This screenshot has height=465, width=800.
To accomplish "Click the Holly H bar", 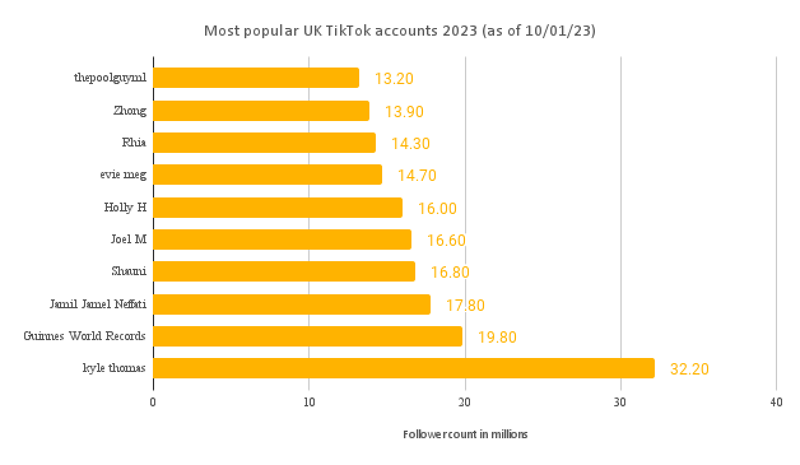I will click(x=277, y=207).
